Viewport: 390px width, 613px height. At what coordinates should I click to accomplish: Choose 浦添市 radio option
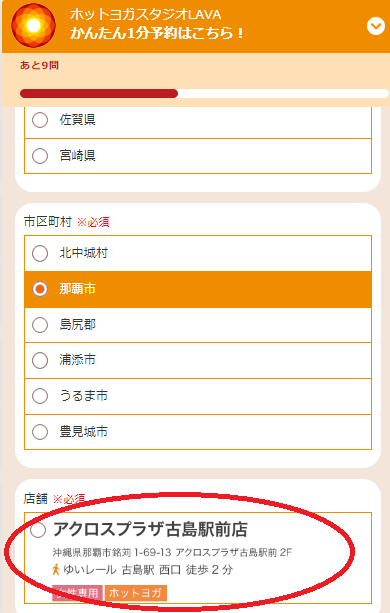coord(40,360)
